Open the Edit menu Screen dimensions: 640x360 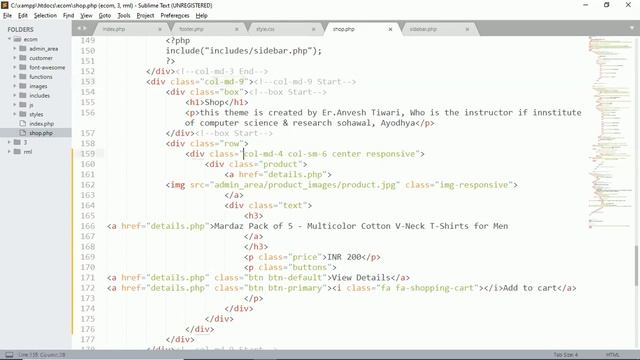pos(22,16)
